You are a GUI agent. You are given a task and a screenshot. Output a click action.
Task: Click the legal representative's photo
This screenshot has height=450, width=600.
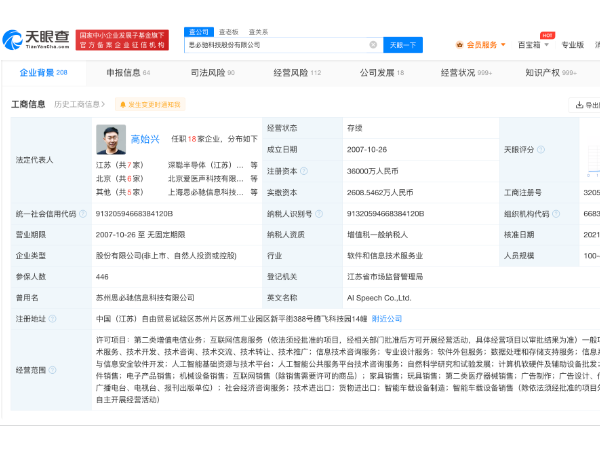click(112, 139)
